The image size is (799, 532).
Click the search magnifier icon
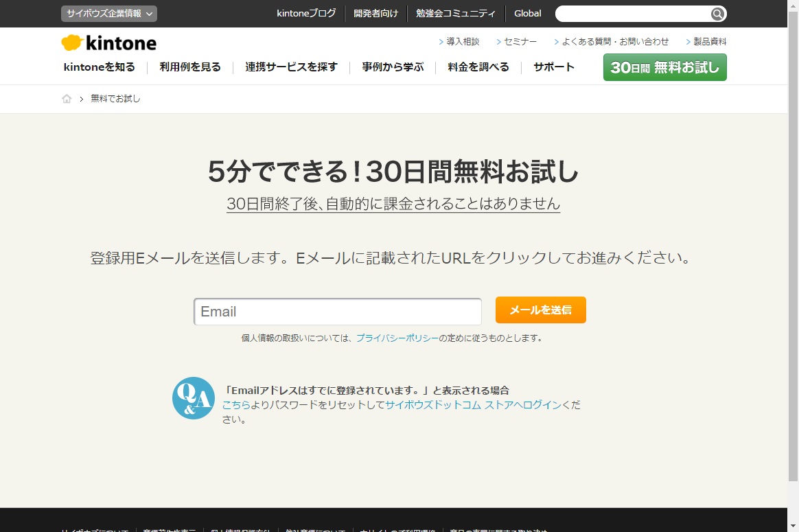[717, 14]
